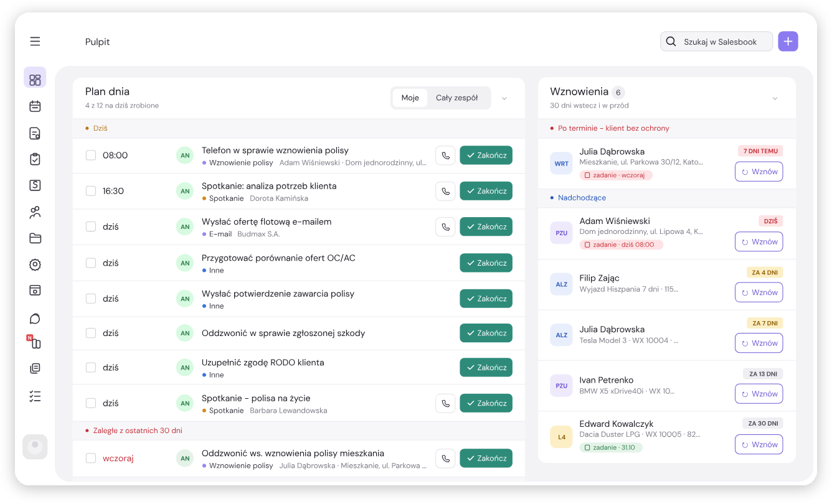The image size is (832, 504).
Task: Open the settings gear icon in the sidebar
Action: [35, 265]
